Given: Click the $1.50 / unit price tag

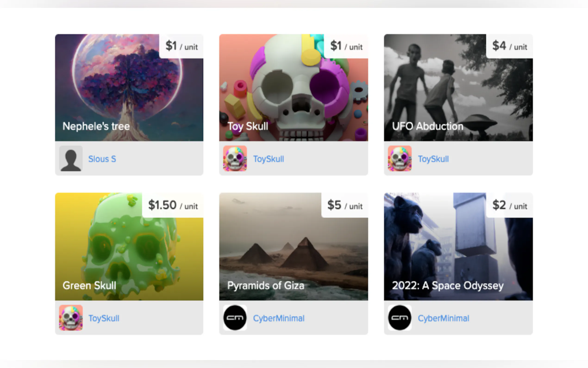Looking at the screenshot, I should (173, 205).
